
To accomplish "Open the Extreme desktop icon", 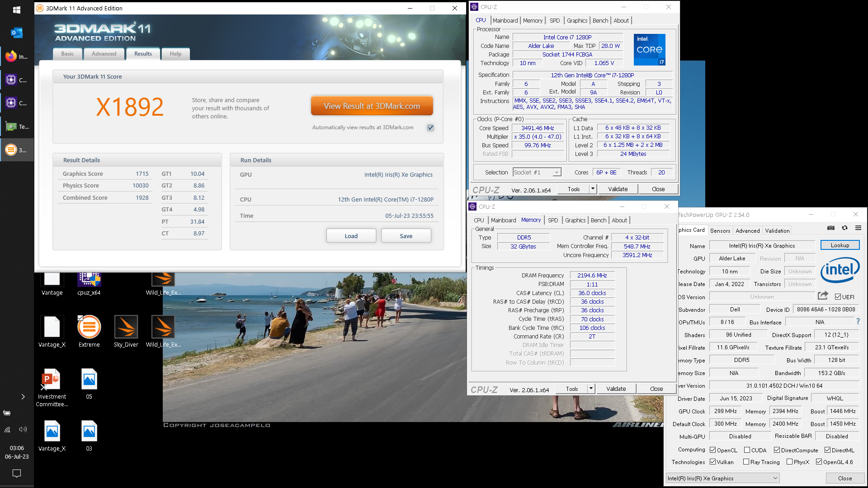I will click(89, 331).
